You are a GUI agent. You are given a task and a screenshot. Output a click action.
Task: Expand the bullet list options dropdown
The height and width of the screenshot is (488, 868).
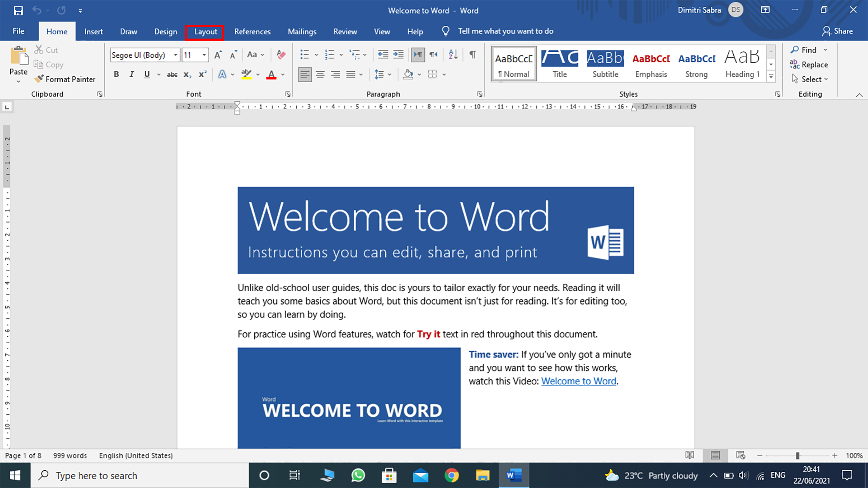[x=316, y=55]
